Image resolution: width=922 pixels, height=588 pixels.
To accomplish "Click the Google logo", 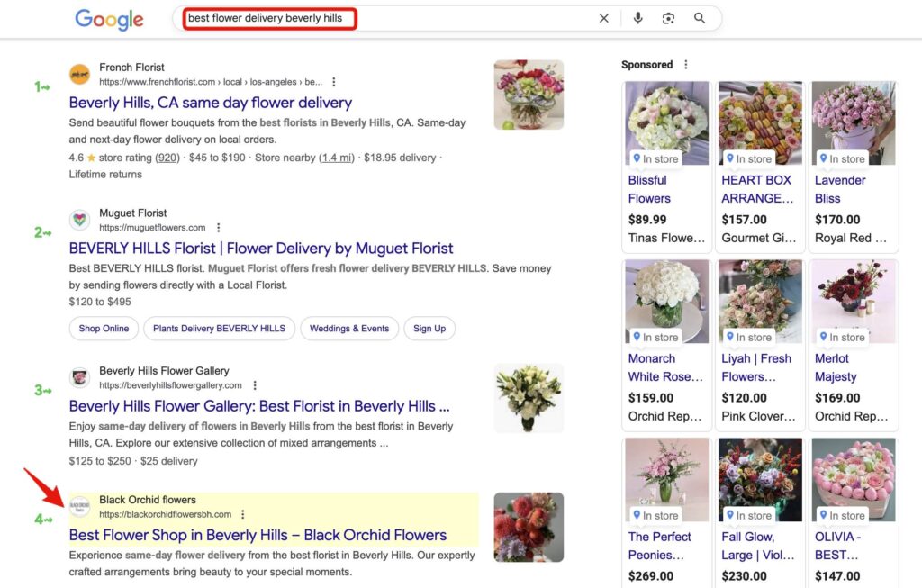I will click(108, 18).
